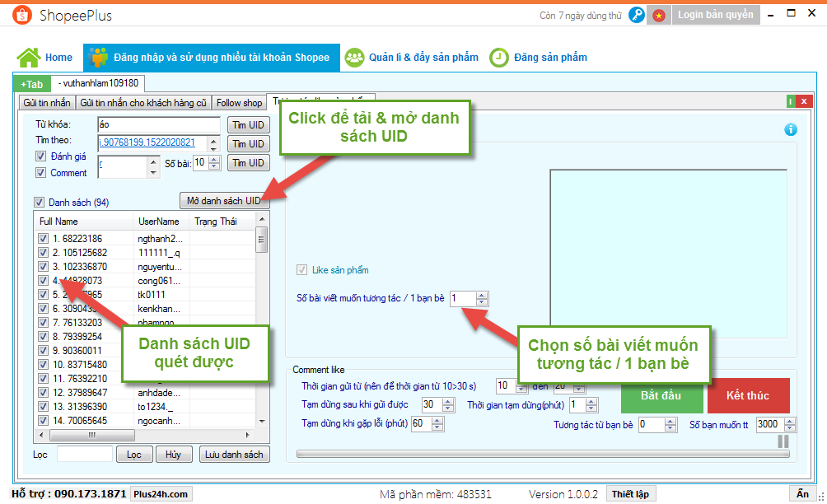
Task: Click the Mở danh sách UID button
Action: point(223,201)
